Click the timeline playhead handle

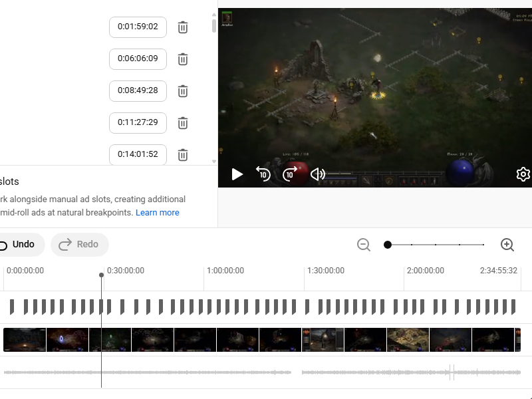click(x=101, y=275)
